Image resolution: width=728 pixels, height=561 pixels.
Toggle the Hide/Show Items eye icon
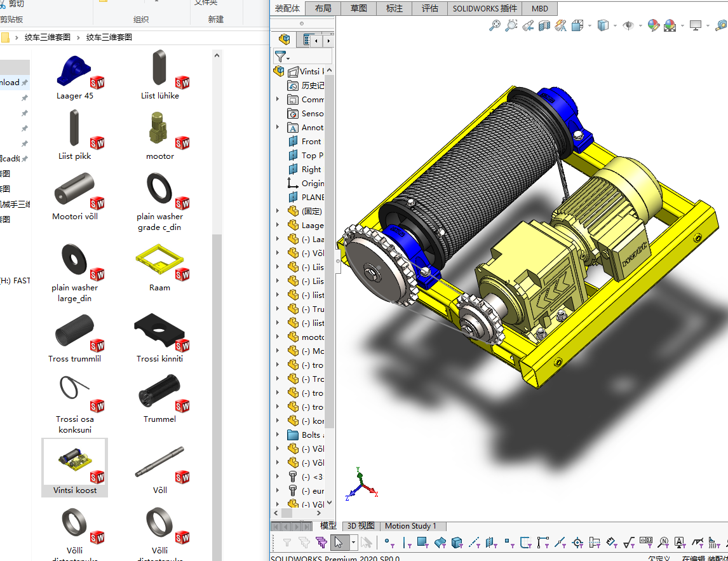628,25
